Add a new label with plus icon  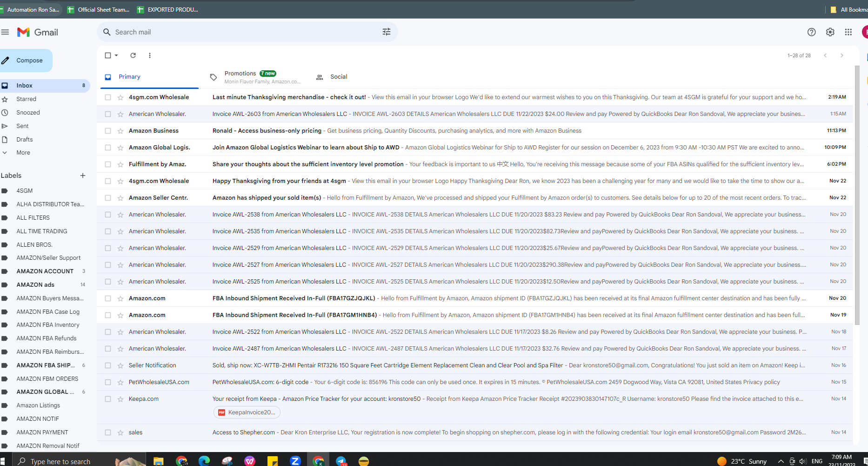83,176
